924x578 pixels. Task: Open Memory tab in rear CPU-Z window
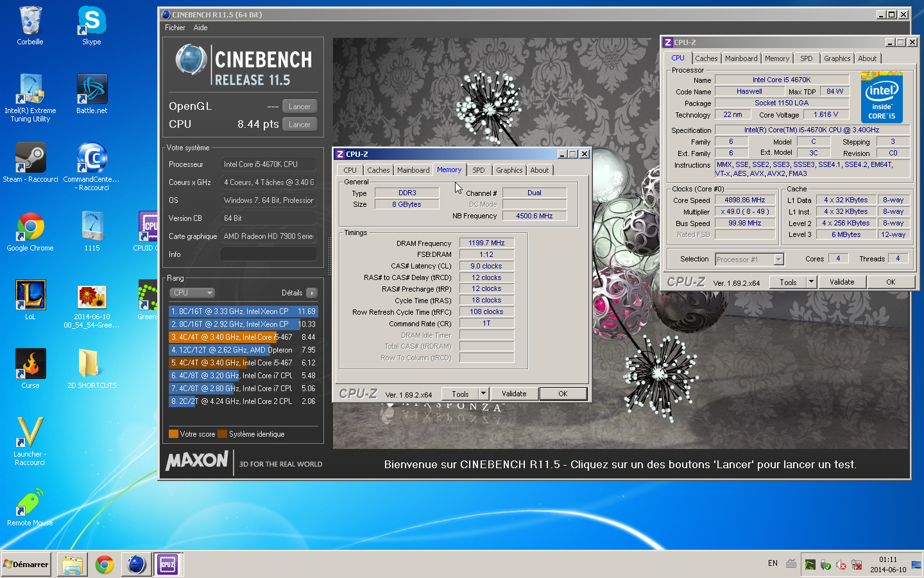[777, 58]
